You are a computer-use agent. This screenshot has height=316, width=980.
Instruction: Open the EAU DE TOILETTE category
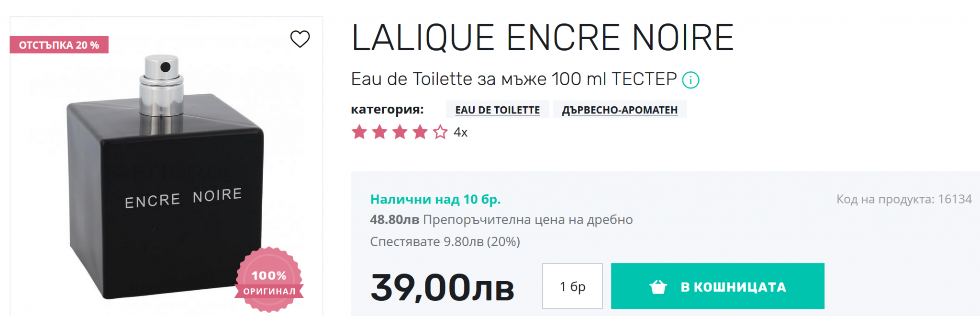(497, 110)
